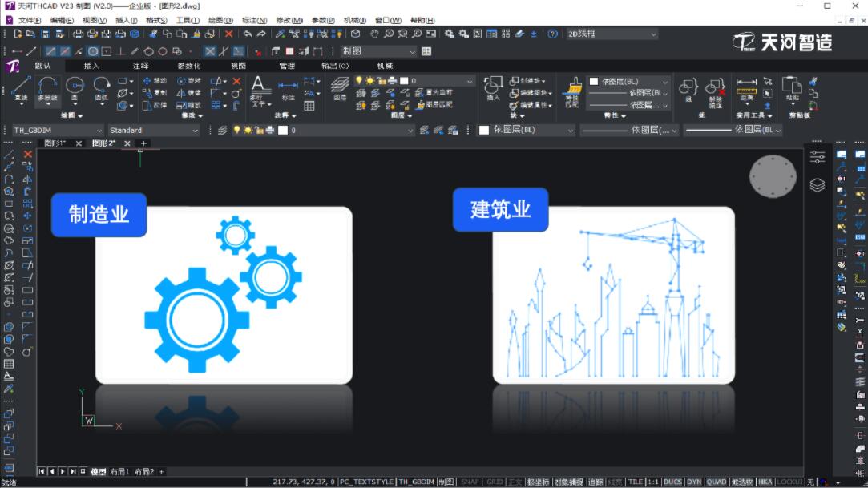Open the 编辑(E) menu
Screen dimensions: 868x488
(x=62, y=21)
